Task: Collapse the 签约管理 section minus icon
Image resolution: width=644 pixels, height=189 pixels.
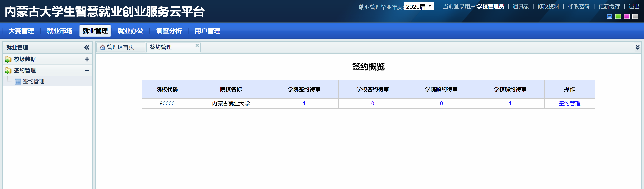Action: (87, 71)
